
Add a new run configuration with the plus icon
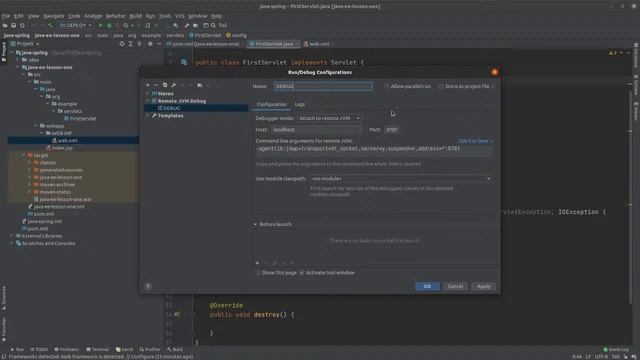147,85
